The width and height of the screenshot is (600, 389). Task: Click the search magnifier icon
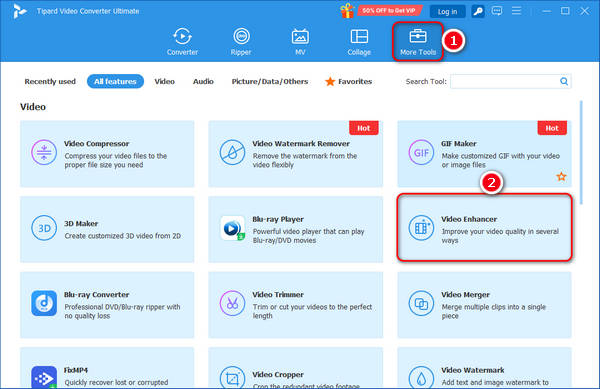coord(564,81)
